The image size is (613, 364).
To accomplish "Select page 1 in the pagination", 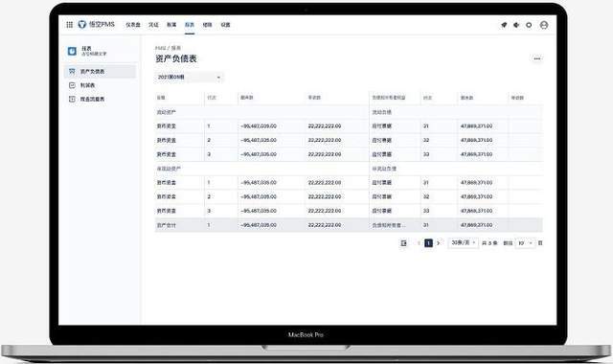I will tap(428, 243).
